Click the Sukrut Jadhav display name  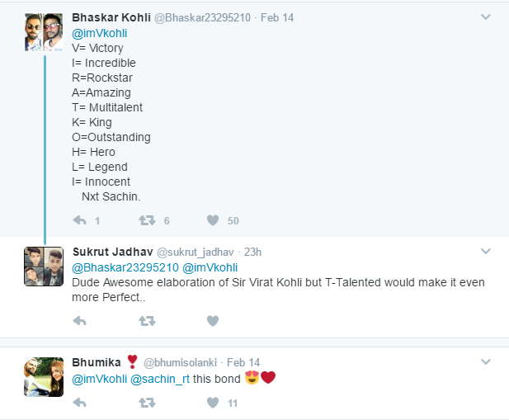click(x=111, y=251)
